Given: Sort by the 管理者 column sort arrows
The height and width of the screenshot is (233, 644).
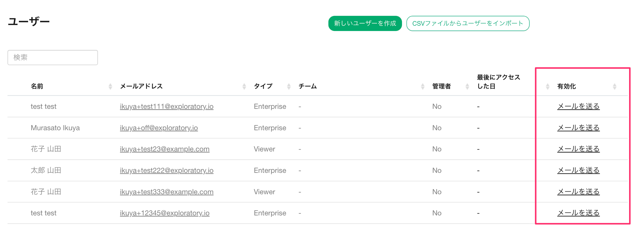Looking at the screenshot, I should tap(467, 87).
